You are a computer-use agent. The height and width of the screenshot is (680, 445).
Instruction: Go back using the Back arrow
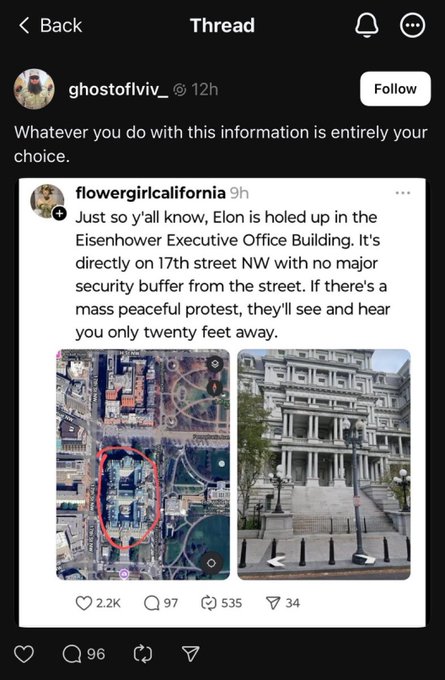50,26
